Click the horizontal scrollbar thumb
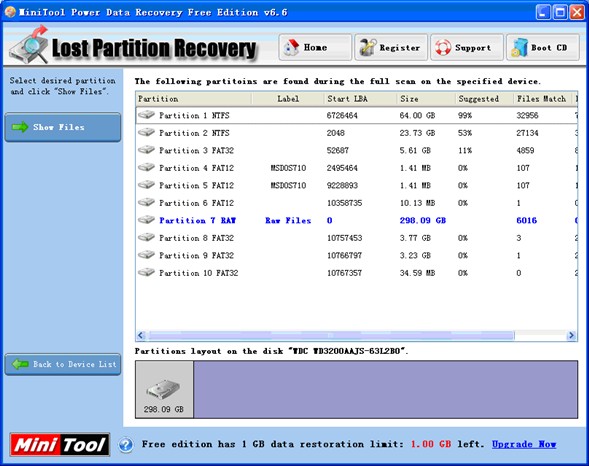This screenshot has height=466, width=589. [x=330, y=335]
